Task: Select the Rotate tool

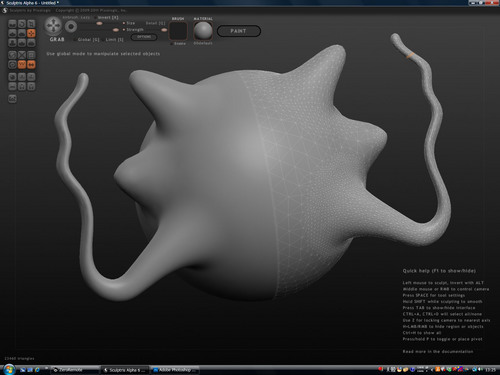Action: click(x=22, y=24)
